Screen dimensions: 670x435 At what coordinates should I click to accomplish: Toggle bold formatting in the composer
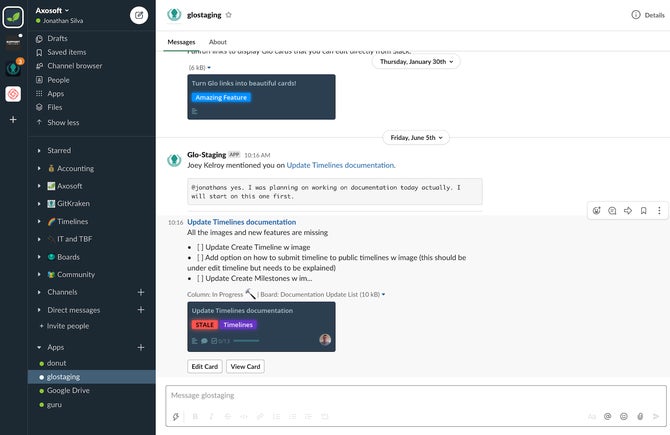[x=195, y=417]
